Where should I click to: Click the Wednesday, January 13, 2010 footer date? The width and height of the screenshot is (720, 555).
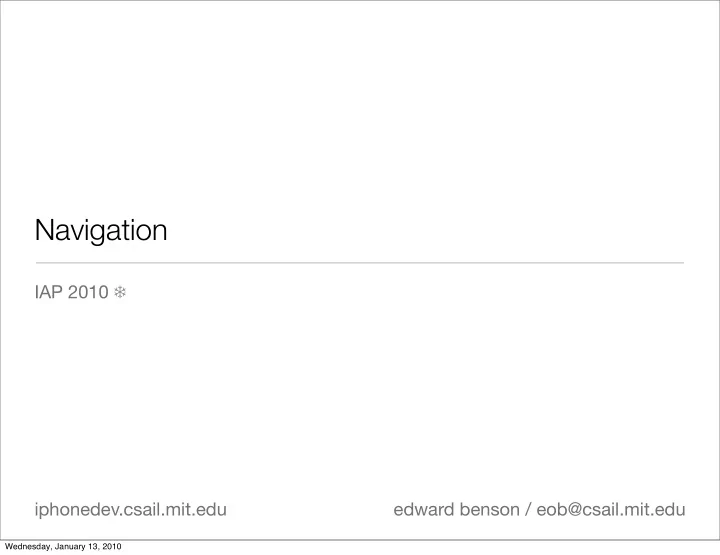63,546
